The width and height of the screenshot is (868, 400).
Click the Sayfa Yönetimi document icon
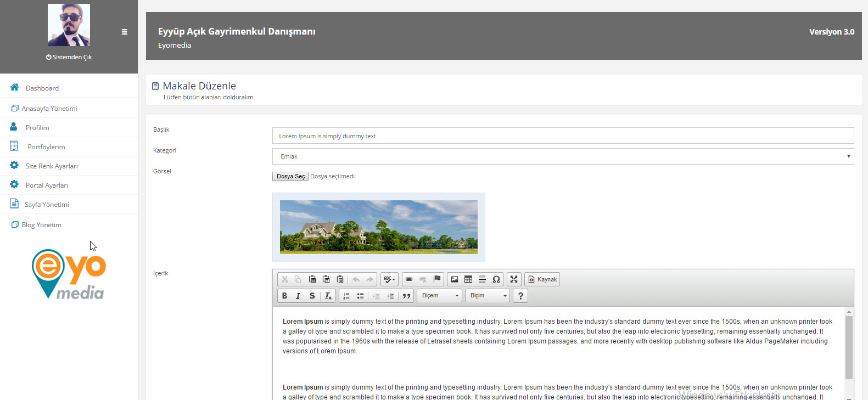coord(14,204)
